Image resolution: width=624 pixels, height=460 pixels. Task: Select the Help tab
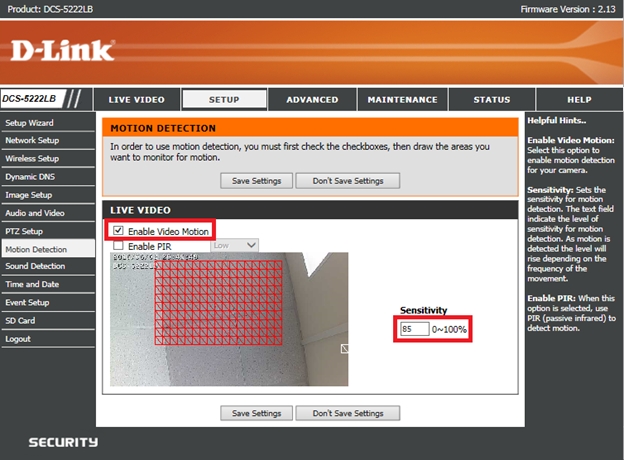point(579,100)
